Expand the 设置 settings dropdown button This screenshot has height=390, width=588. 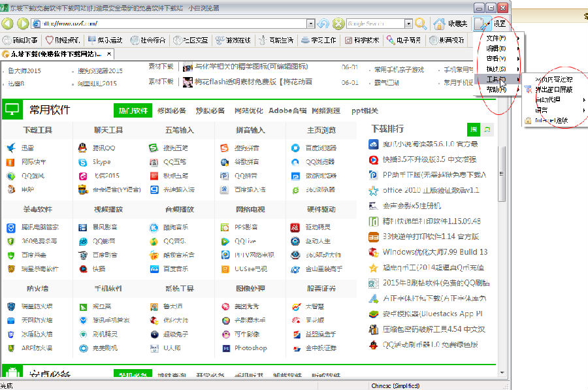click(x=498, y=24)
